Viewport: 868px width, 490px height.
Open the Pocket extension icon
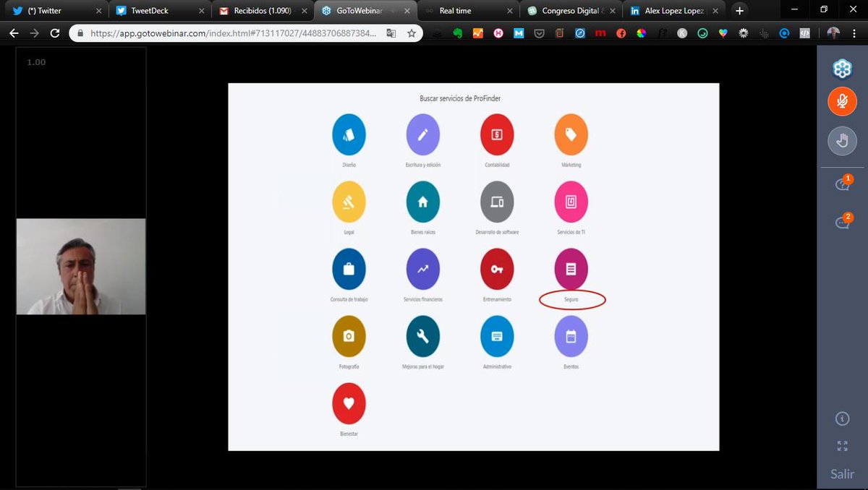click(x=540, y=33)
